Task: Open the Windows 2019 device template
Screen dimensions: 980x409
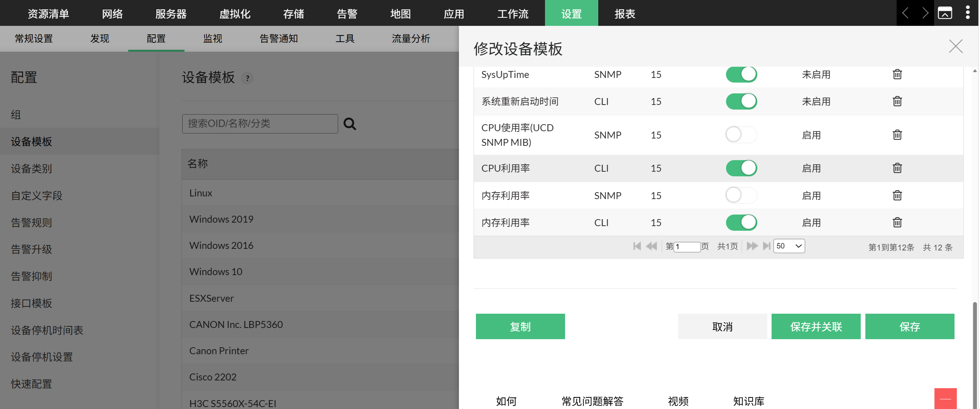Action: (221, 219)
